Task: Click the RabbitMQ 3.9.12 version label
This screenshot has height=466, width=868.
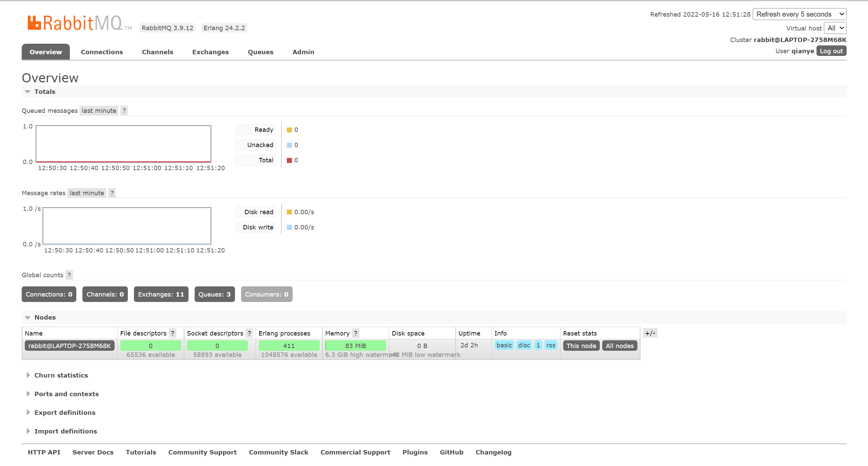Action: tap(167, 28)
